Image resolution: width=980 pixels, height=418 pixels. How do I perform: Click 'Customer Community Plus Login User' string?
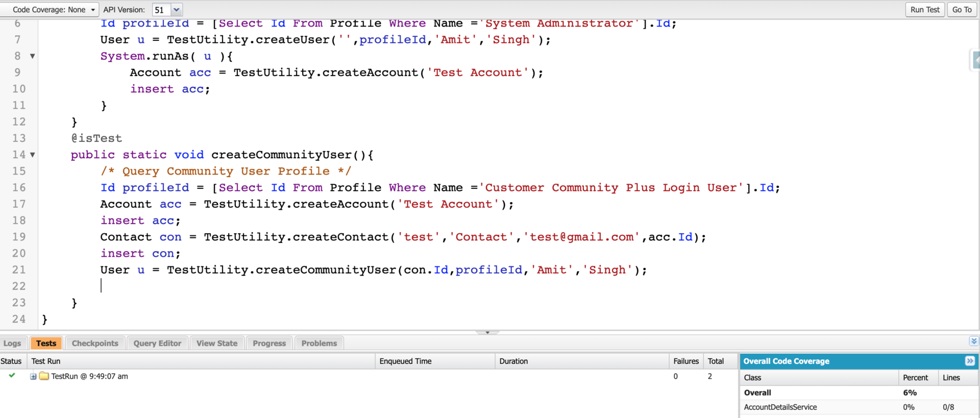(x=615, y=188)
